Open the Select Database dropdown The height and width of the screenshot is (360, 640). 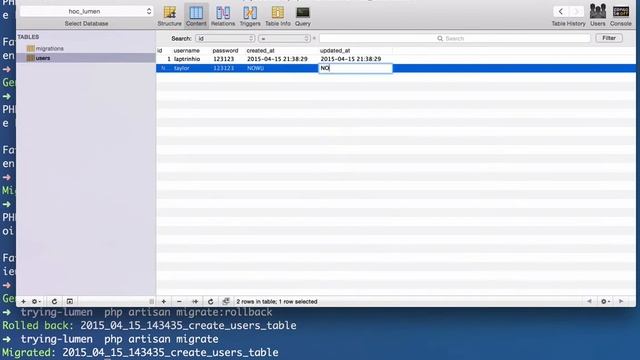click(87, 11)
